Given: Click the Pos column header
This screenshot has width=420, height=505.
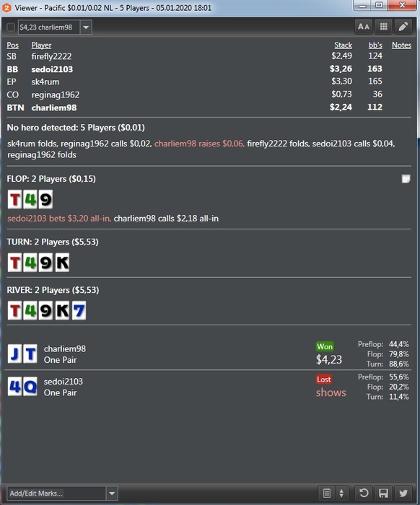Looking at the screenshot, I should (12, 45).
